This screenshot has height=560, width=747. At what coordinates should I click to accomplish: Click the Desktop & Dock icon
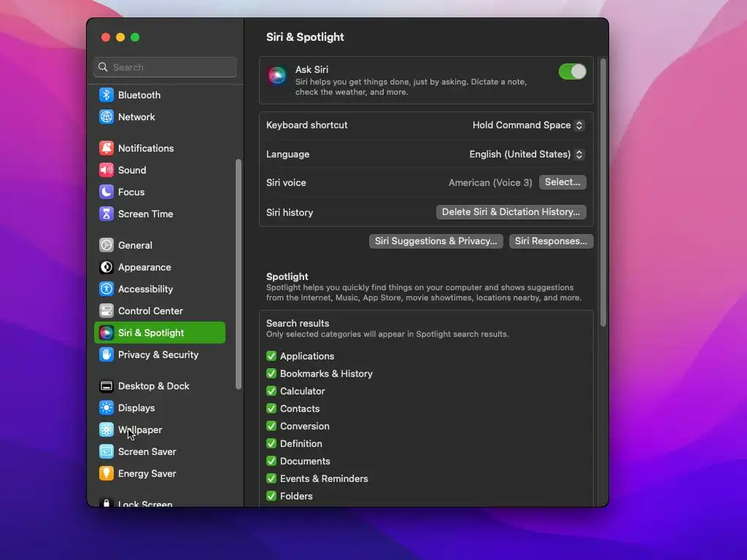(x=107, y=386)
